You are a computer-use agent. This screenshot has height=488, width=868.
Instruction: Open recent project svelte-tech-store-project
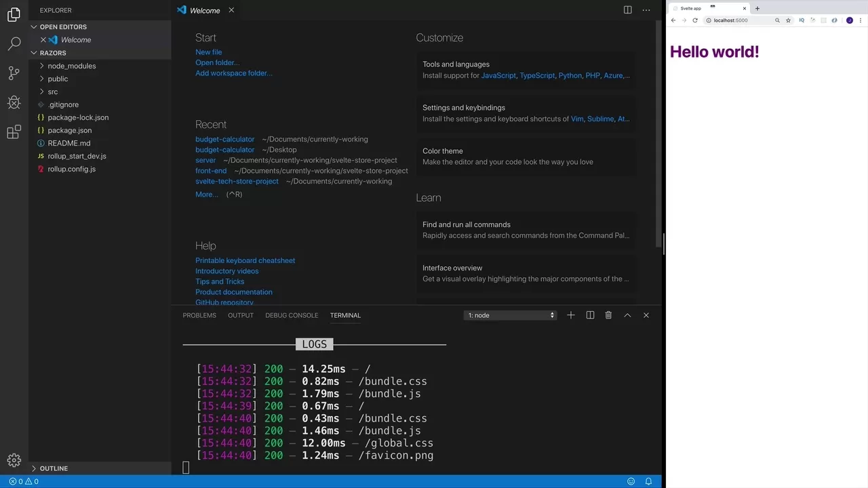point(237,181)
